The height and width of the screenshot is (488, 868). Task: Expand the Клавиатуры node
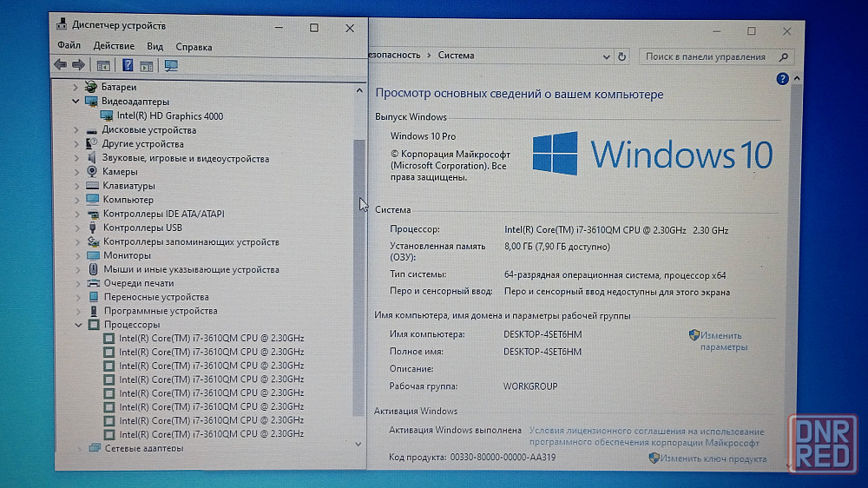tap(77, 186)
